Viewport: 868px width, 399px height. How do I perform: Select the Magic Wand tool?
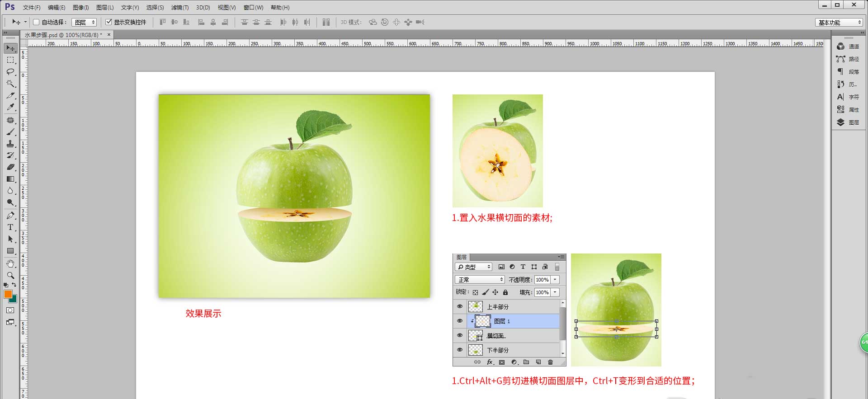click(x=10, y=84)
